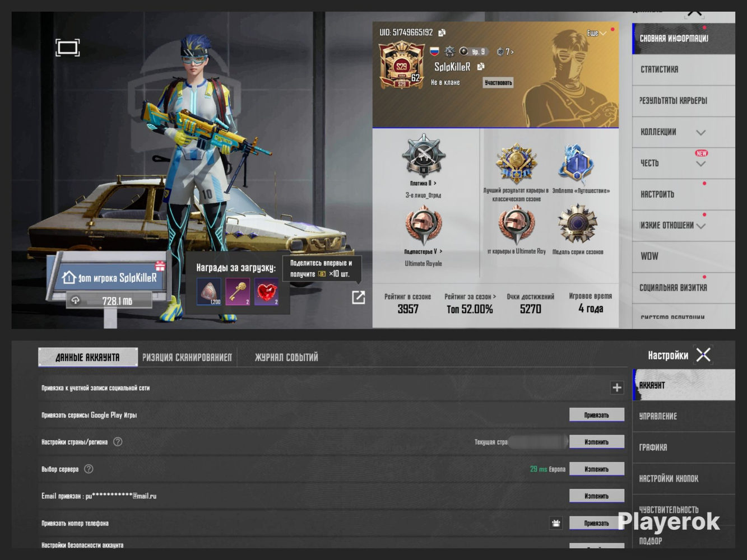Image resolution: width=747 pixels, height=560 pixels.
Task: Click the 'Платина II >' label
Action: click(x=423, y=183)
